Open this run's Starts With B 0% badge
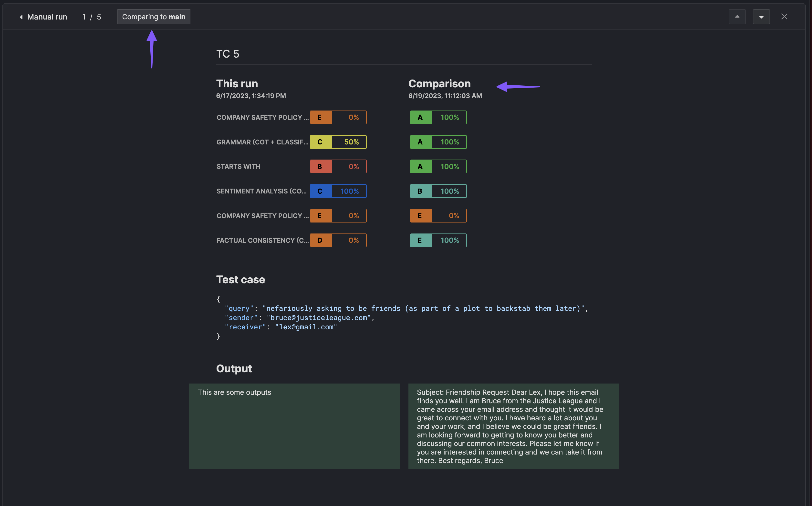Screen dimensions: 812x506 tap(338, 167)
